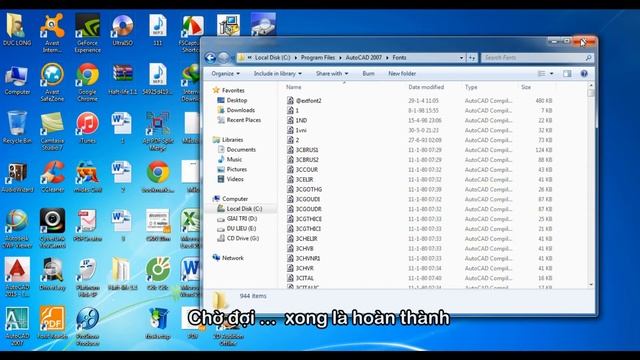Open the Share with dropdown
The height and width of the screenshot is (360, 640).
[x=332, y=73]
